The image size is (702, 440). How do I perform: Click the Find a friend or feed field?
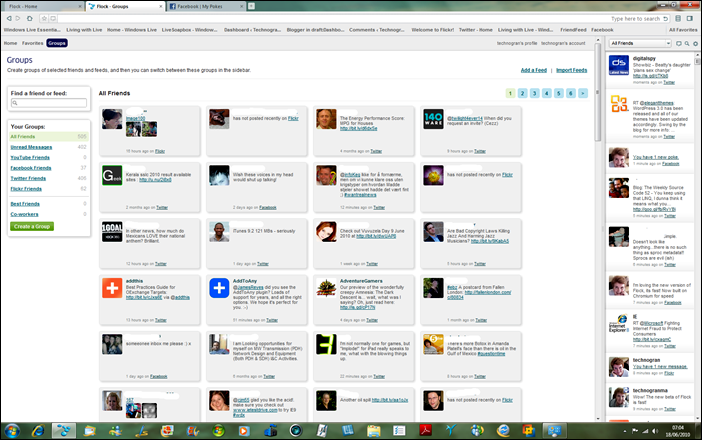click(x=49, y=103)
